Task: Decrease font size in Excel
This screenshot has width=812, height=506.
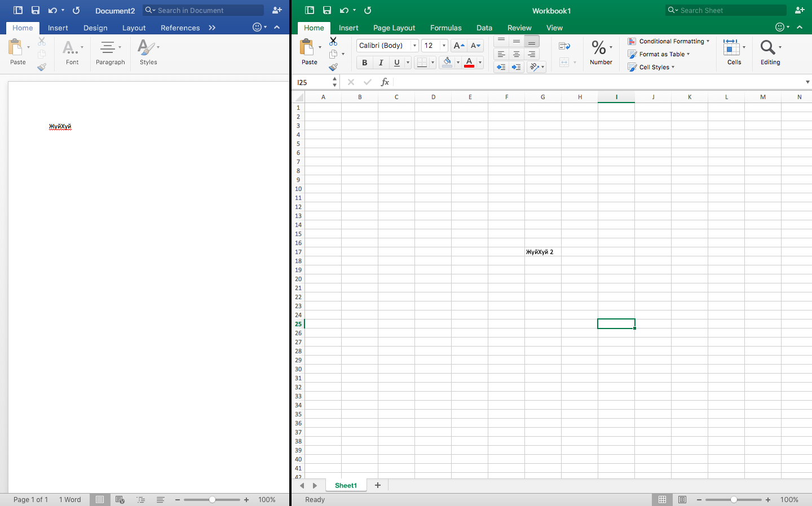Action: coord(475,46)
